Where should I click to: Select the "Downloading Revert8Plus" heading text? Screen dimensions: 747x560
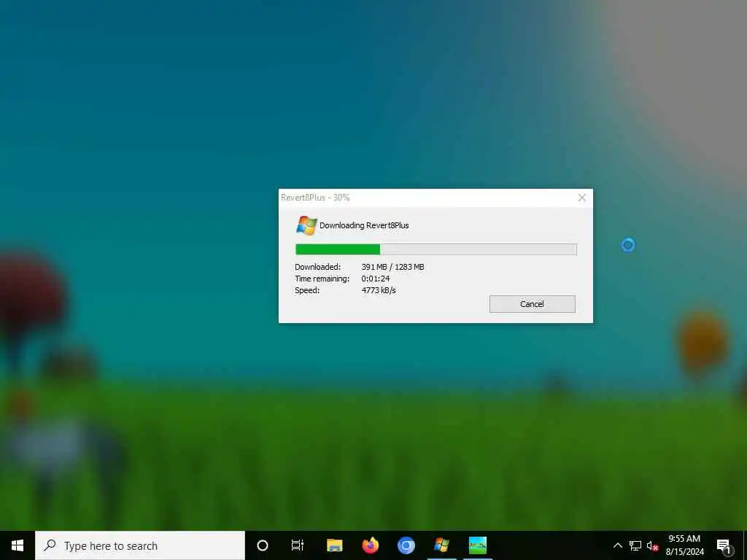364,225
